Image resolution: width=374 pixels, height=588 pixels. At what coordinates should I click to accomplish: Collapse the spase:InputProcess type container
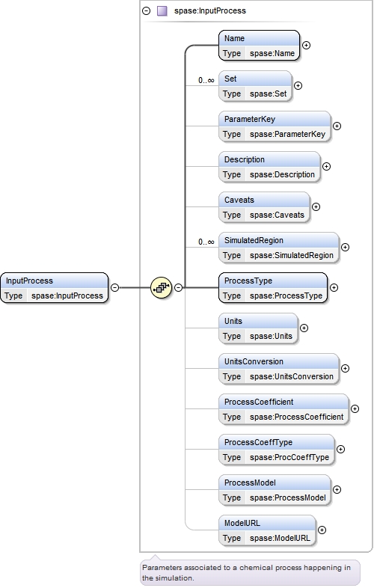tap(147, 11)
